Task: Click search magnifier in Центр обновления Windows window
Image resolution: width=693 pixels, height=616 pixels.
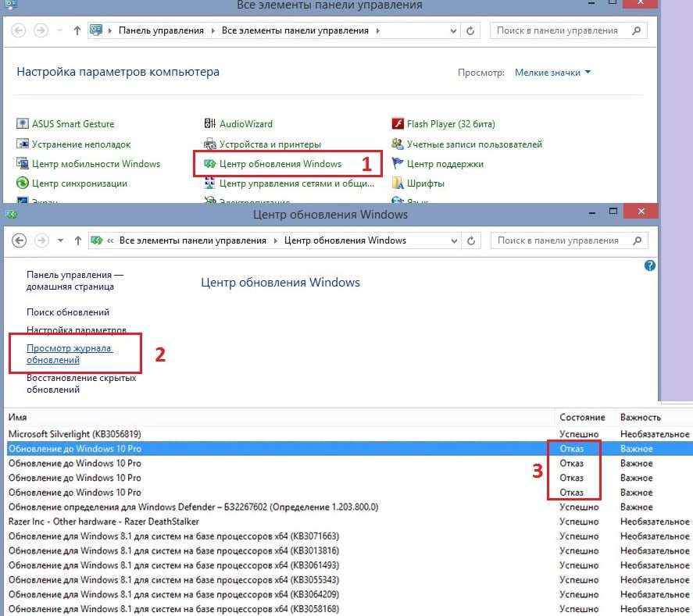Action: [x=637, y=240]
